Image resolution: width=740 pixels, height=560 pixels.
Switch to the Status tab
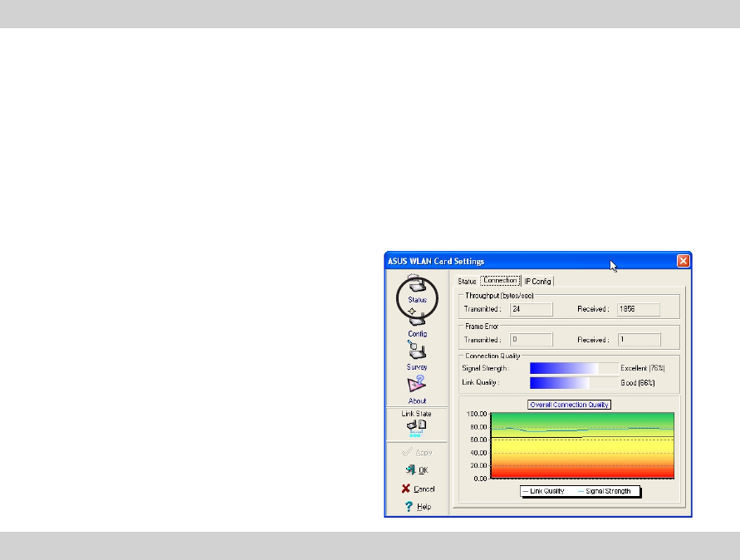[x=467, y=282]
